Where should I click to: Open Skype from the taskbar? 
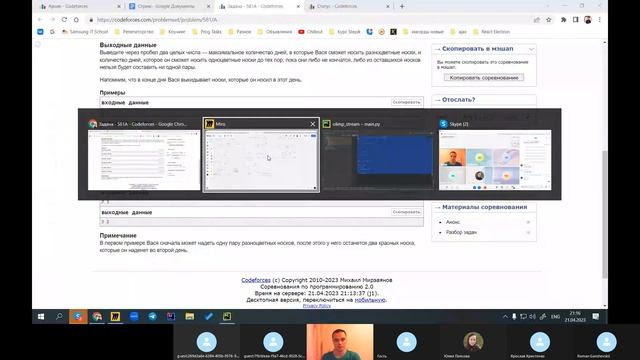coord(78,316)
